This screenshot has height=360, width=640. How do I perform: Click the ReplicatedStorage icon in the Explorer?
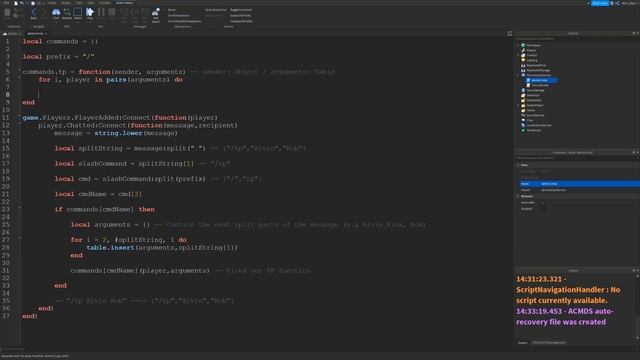pyautogui.click(x=523, y=70)
